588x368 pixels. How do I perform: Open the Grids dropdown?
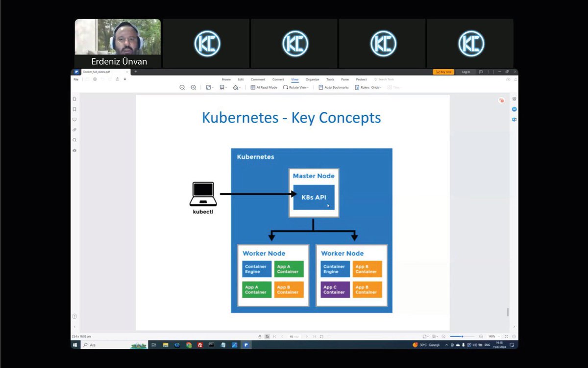point(376,87)
